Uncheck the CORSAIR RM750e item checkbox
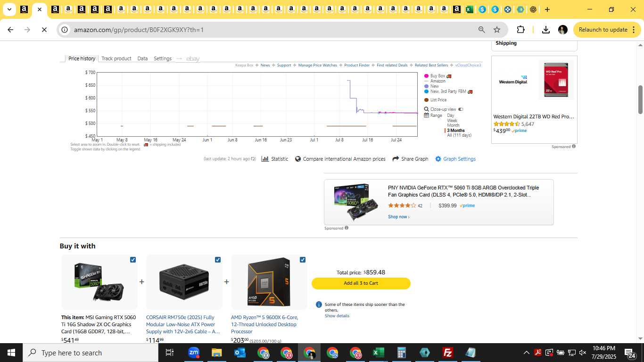The height and width of the screenshot is (362, 644). point(218,260)
